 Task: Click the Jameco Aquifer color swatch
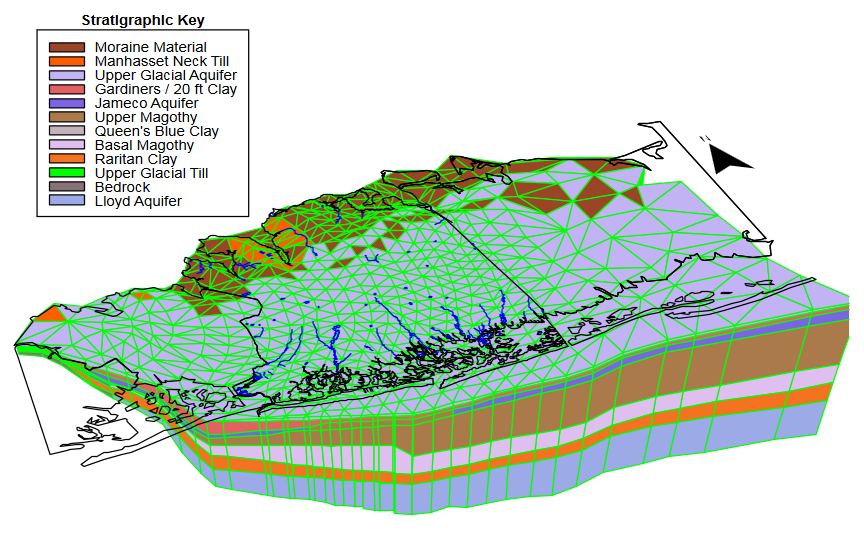[x=67, y=103]
